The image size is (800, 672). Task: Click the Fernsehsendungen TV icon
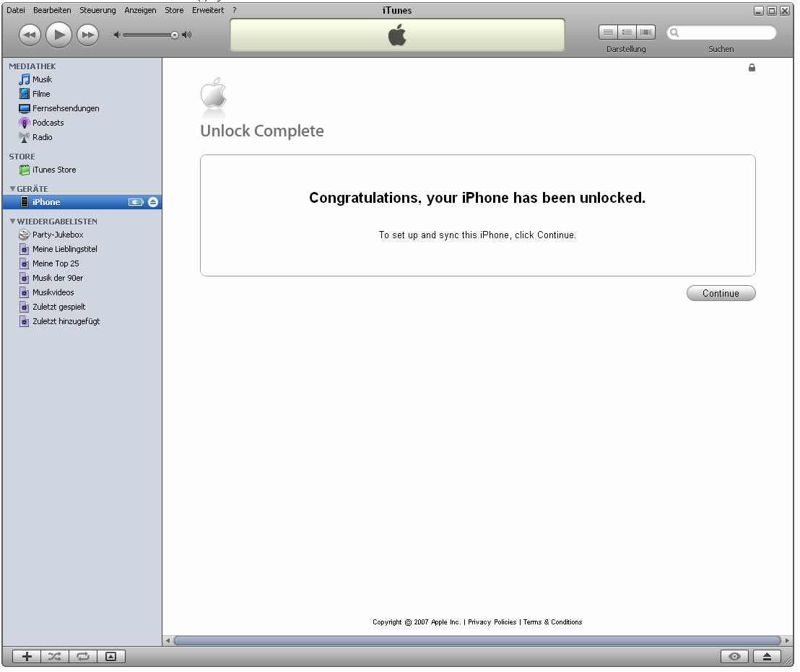tap(24, 108)
